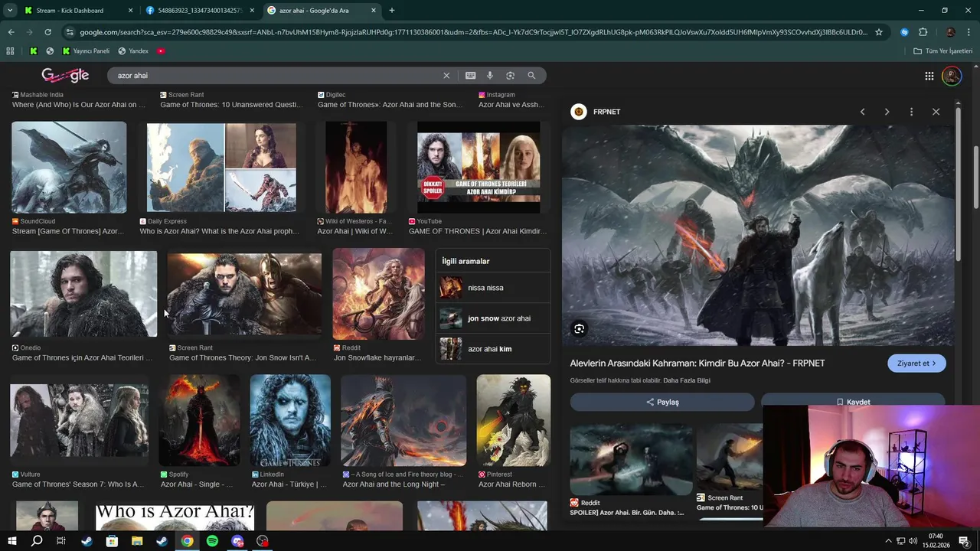Close the image preview panel
Viewport: 980px width, 551px height.
(x=936, y=112)
